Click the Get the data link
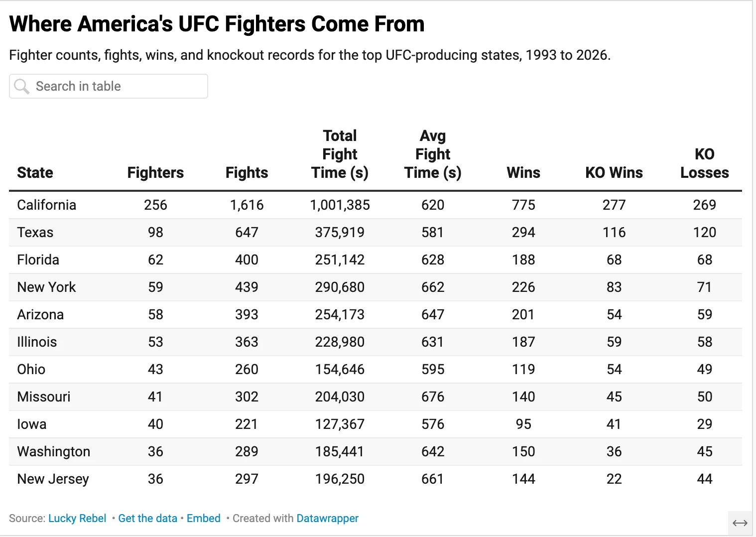The width and height of the screenshot is (756, 537). tap(147, 518)
